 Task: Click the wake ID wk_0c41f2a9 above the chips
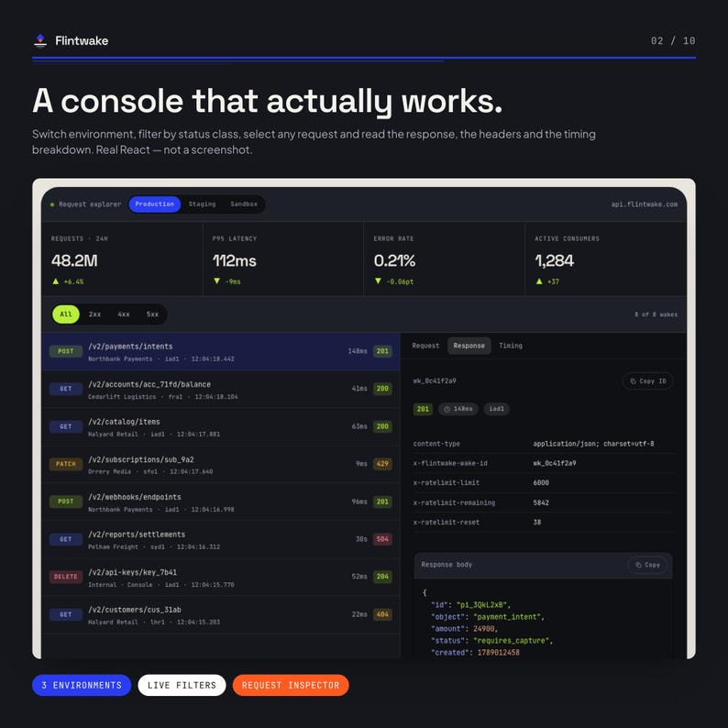[435, 381]
